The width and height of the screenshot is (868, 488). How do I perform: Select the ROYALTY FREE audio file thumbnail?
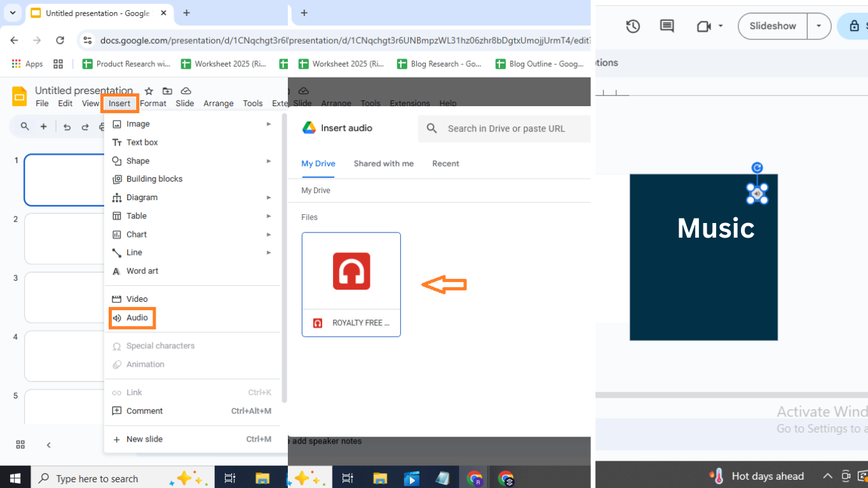click(x=351, y=271)
